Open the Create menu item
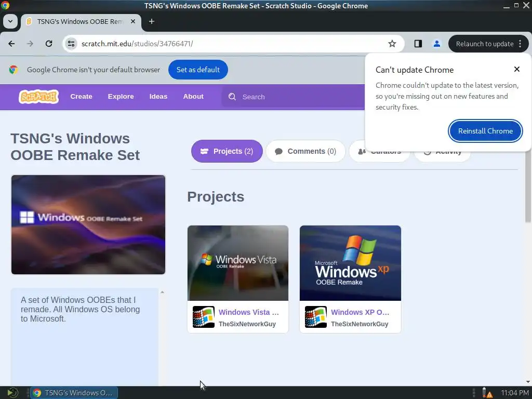This screenshot has height=399, width=532. coord(82,97)
